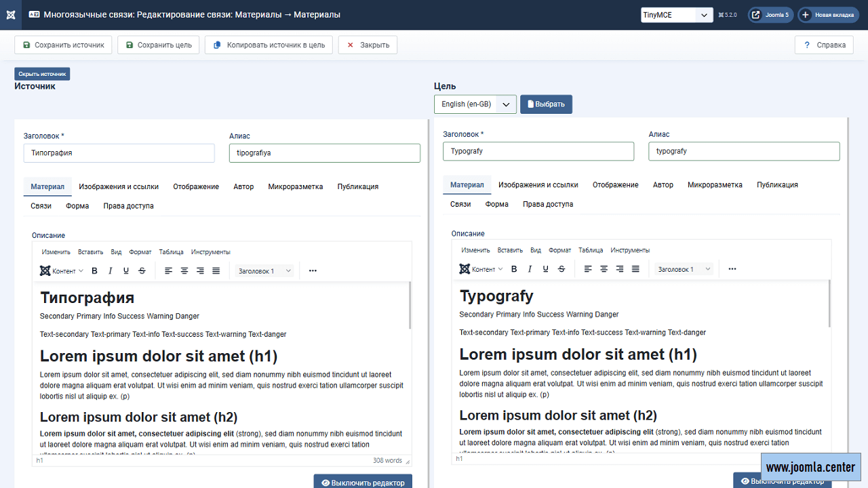Justify text in the target editor

tap(635, 269)
